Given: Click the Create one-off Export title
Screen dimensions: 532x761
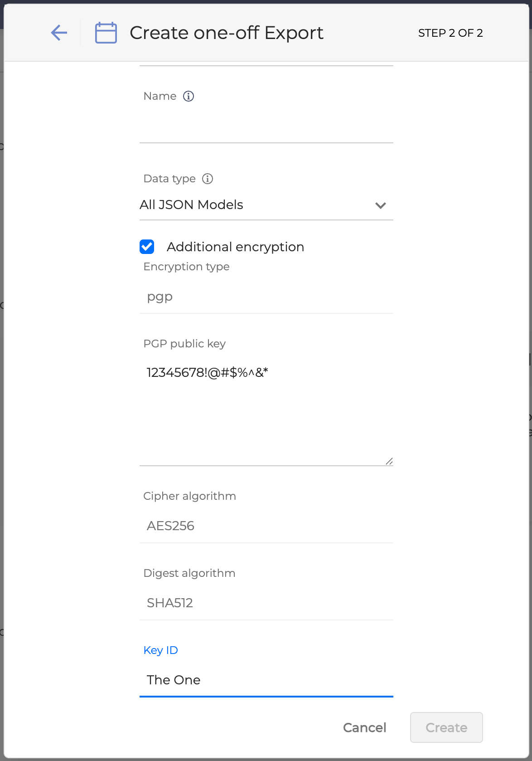Looking at the screenshot, I should [x=227, y=33].
